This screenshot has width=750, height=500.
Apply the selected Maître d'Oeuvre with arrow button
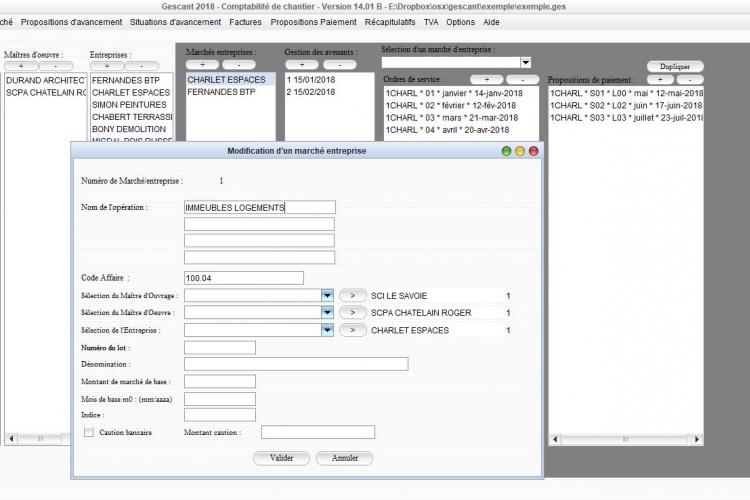click(353, 312)
